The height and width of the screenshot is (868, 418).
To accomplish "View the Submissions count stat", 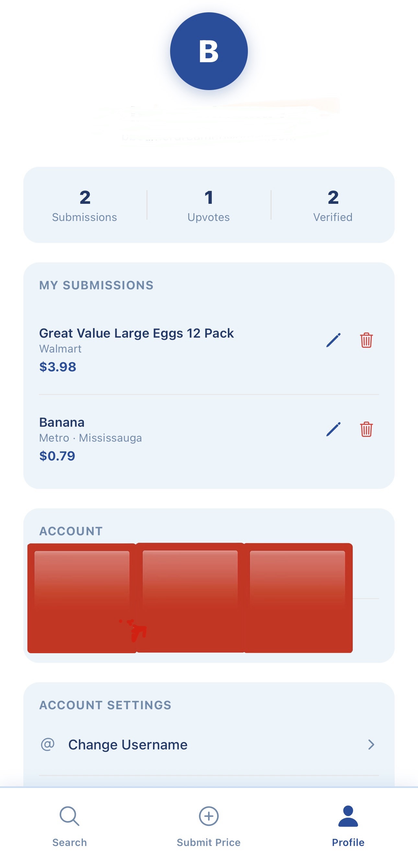I will pos(85,205).
